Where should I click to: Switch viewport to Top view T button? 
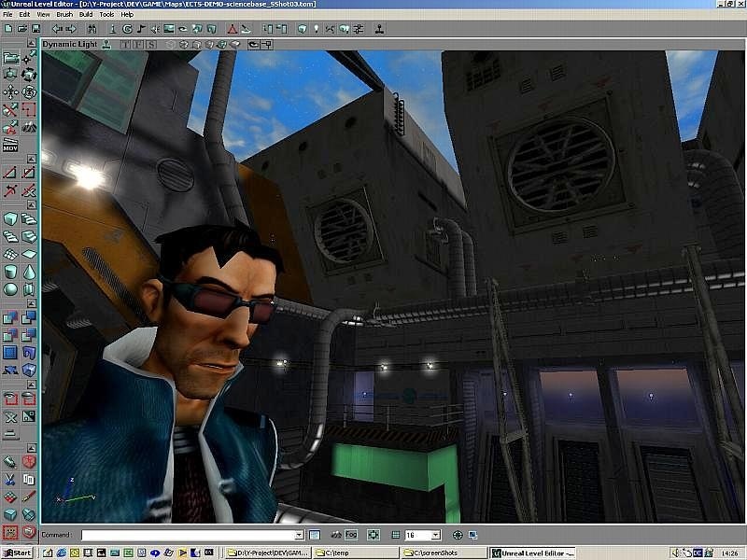point(125,45)
